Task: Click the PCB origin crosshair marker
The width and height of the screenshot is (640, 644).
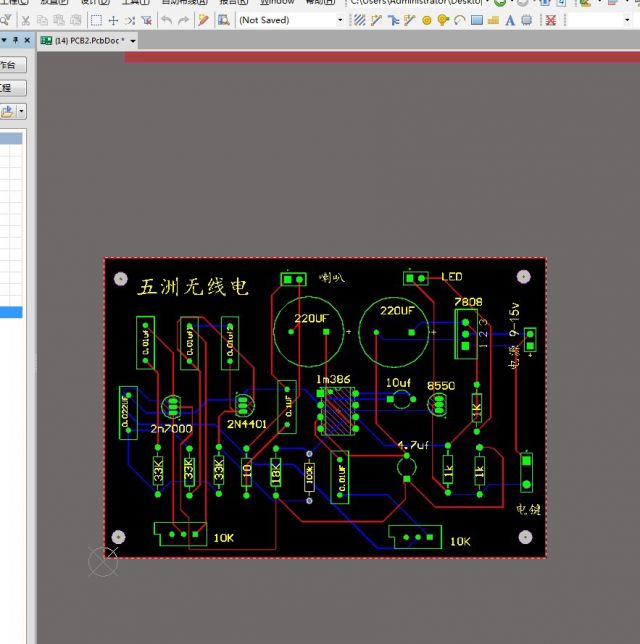Action: (103, 561)
